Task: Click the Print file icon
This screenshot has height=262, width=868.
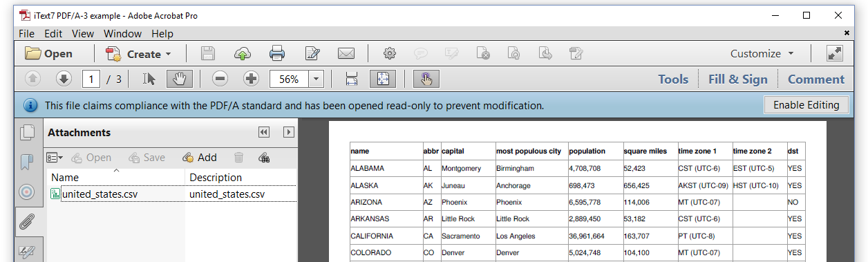Action: 277,53
